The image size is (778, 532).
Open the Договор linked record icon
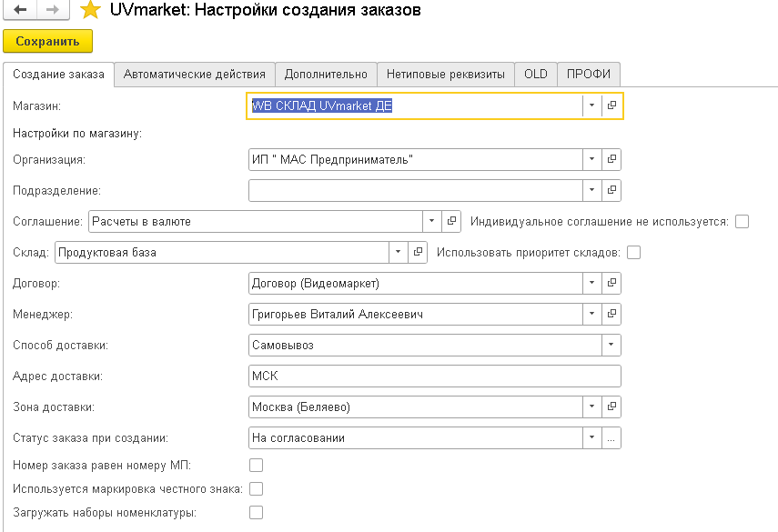[611, 283]
